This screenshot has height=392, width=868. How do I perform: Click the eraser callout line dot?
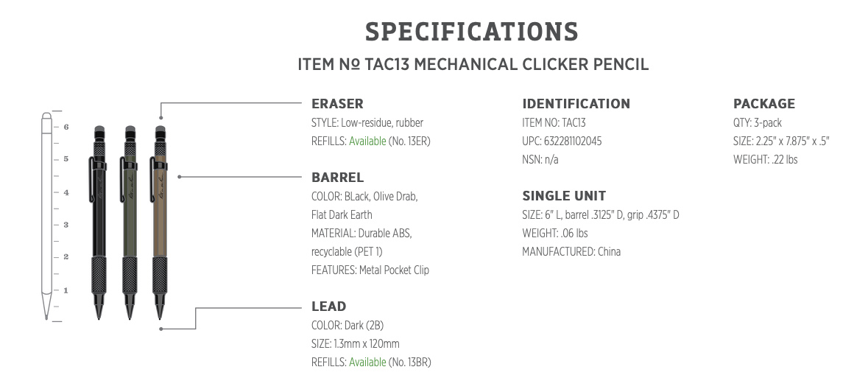click(161, 117)
